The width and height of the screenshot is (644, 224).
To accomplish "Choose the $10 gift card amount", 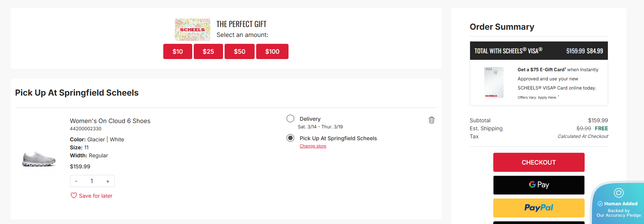I will coord(178,51).
